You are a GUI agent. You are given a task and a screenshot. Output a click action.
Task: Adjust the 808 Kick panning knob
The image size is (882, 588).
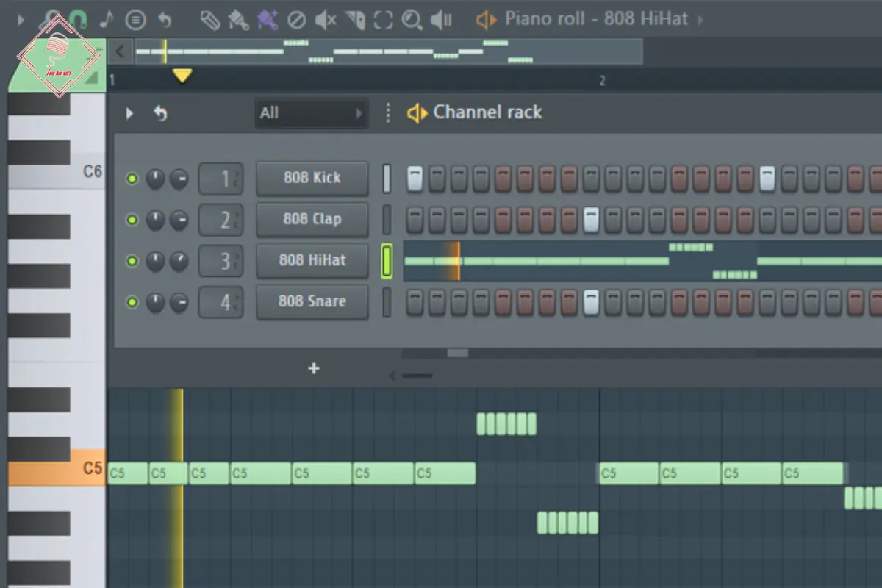click(155, 179)
